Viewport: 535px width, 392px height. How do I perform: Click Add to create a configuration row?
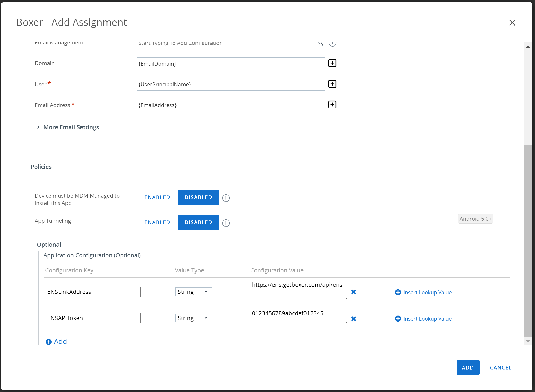tap(60, 342)
